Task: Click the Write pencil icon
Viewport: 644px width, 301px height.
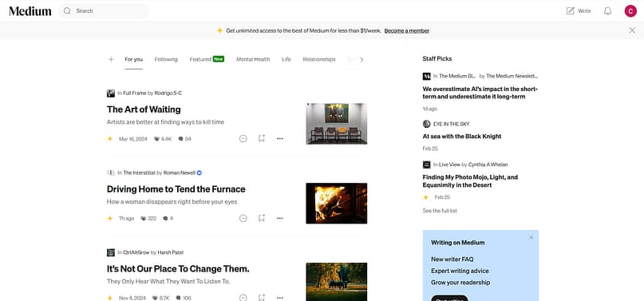Action: pyautogui.click(x=570, y=11)
